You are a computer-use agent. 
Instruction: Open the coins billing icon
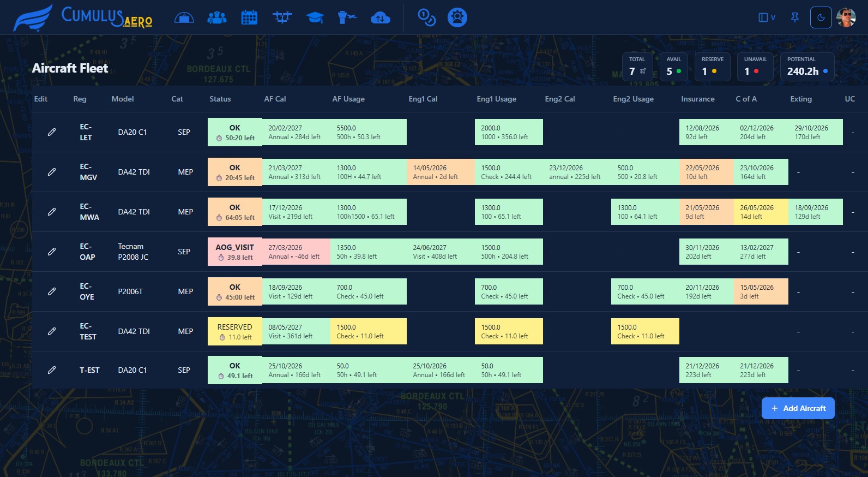point(426,17)
